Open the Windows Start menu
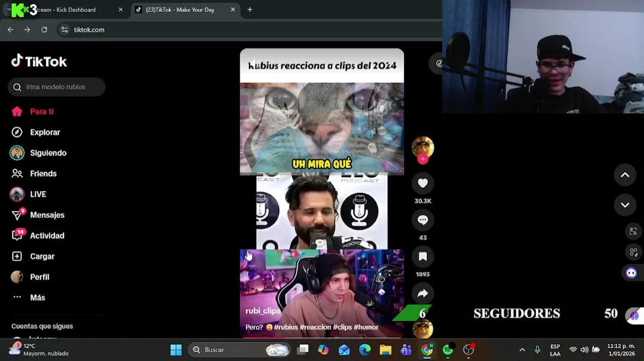The height and width of the screenshot is (361, 644). (x=176, y=349)
